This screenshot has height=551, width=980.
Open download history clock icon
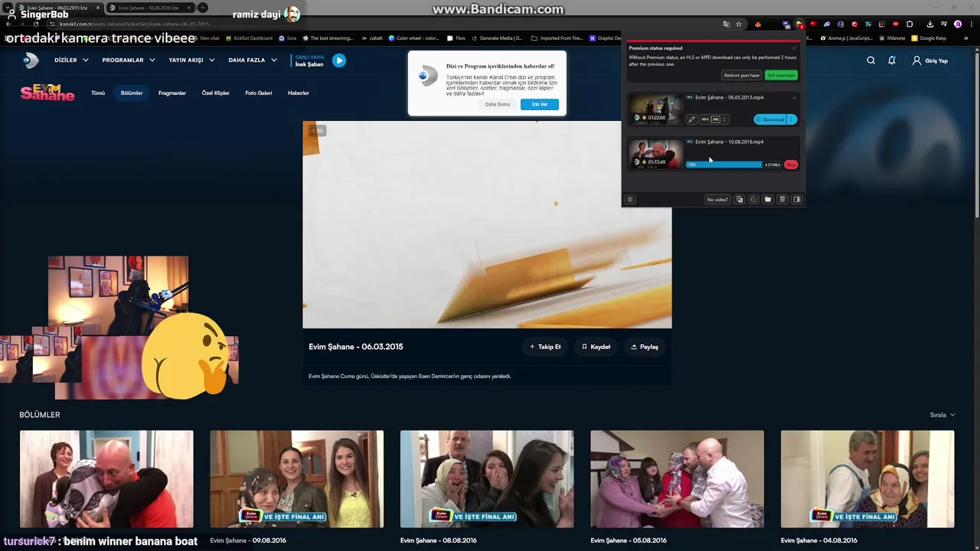click(x=753, y=200)
